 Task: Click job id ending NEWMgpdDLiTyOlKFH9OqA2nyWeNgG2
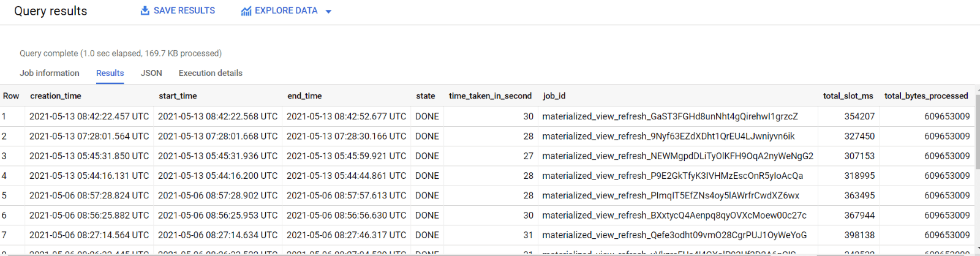coord(678,156)
